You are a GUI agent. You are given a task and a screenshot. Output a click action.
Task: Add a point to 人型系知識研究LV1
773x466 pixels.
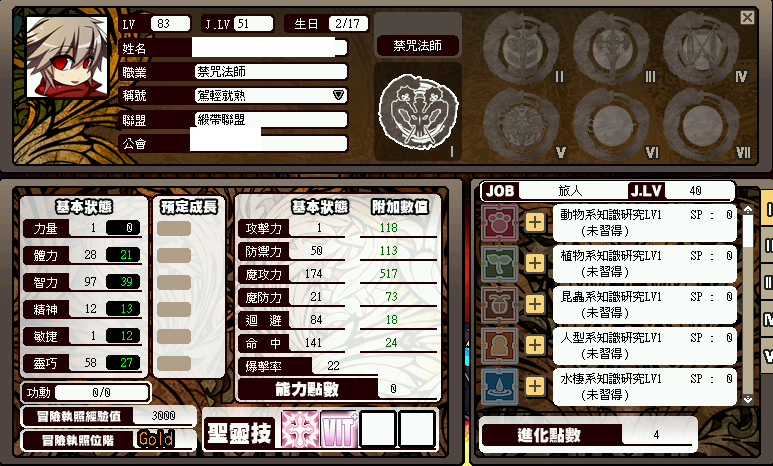(x=535, y=345)
